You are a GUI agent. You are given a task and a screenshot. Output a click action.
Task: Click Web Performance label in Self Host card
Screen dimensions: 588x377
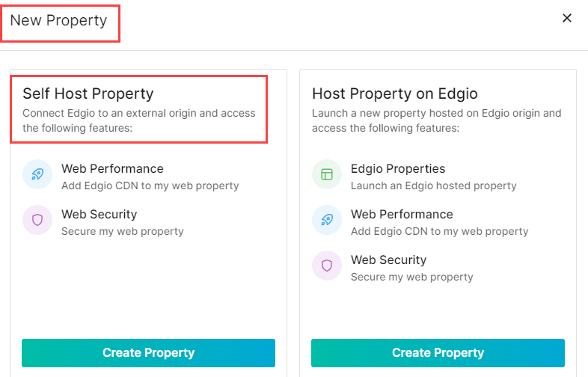click(x=112, y=168)
